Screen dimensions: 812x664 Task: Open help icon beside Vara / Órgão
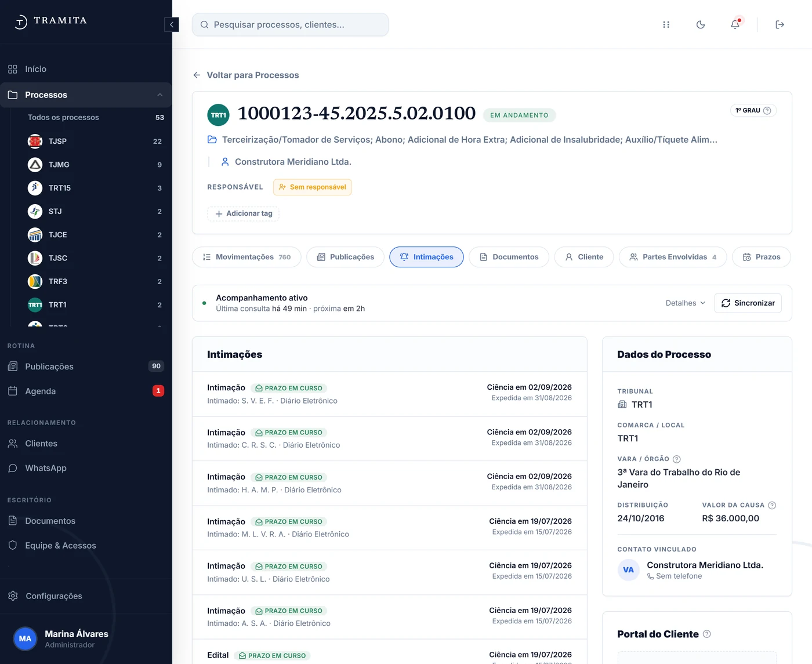point(676,459)
